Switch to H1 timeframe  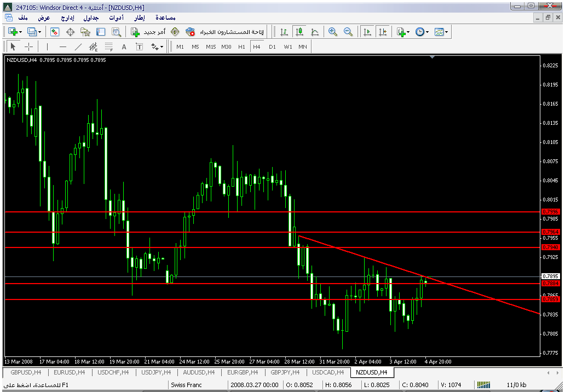click(241, 47)
